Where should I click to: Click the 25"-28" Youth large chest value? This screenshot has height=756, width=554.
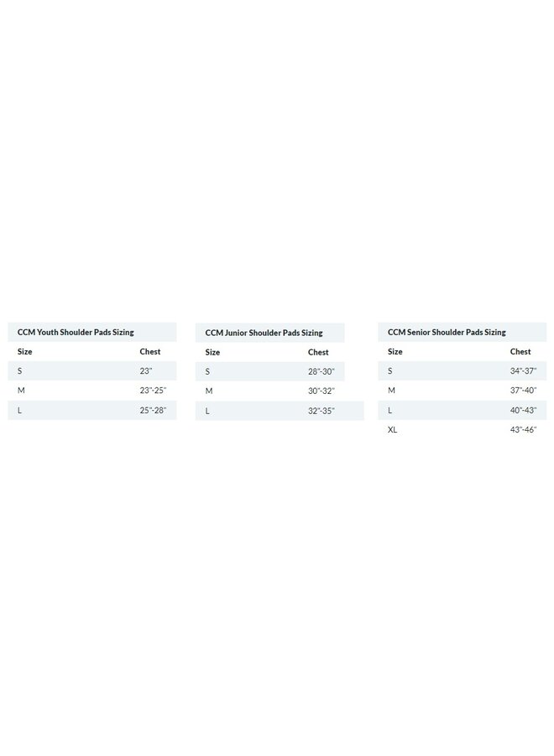pos(153,410)
